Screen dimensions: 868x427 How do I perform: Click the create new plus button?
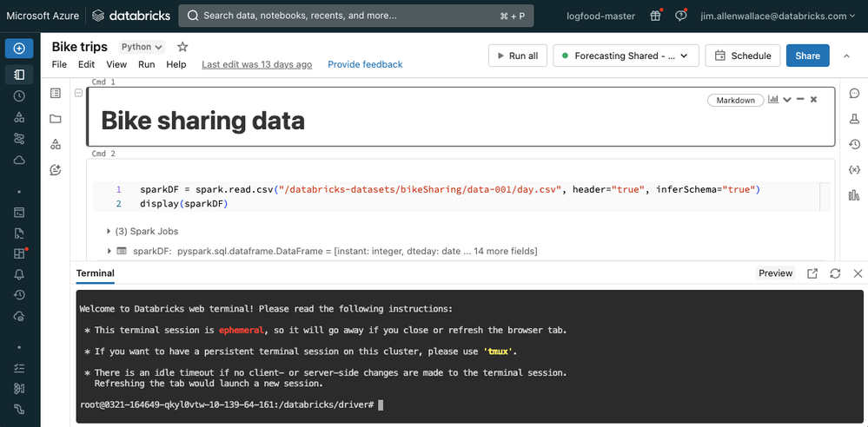(x=19, y=49)
